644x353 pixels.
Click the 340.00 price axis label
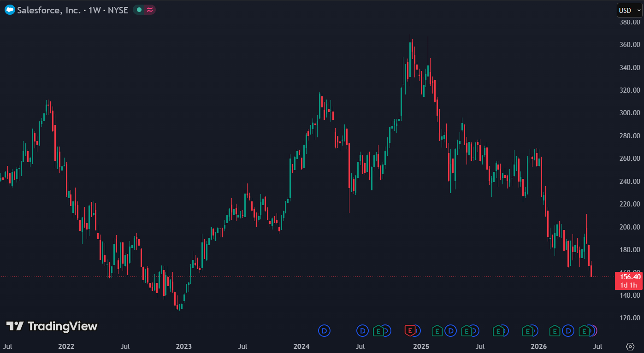point(630,68)
